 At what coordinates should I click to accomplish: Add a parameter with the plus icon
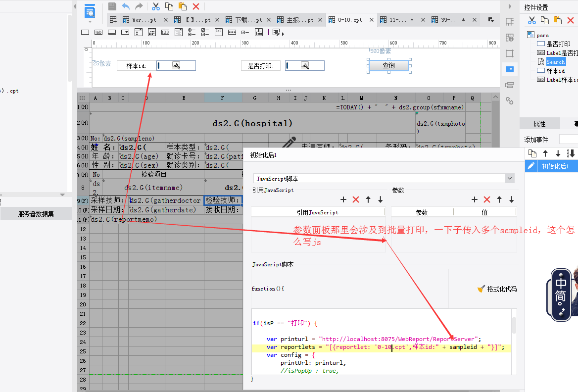click(474, 199)
